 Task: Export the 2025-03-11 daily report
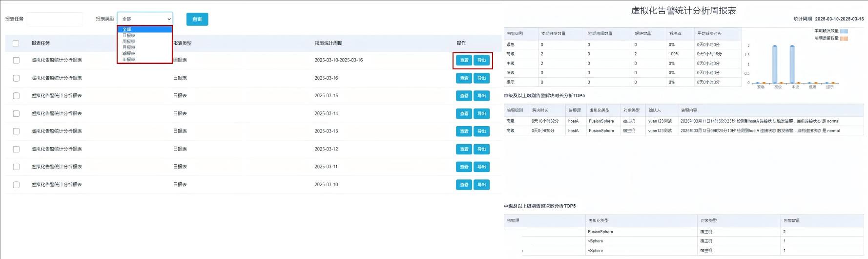[x=481, y=167]
